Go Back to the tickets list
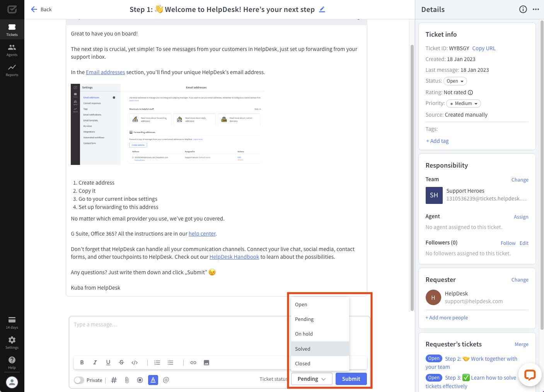The width and height of the screenshot is (544, 392). pos(41,9)
